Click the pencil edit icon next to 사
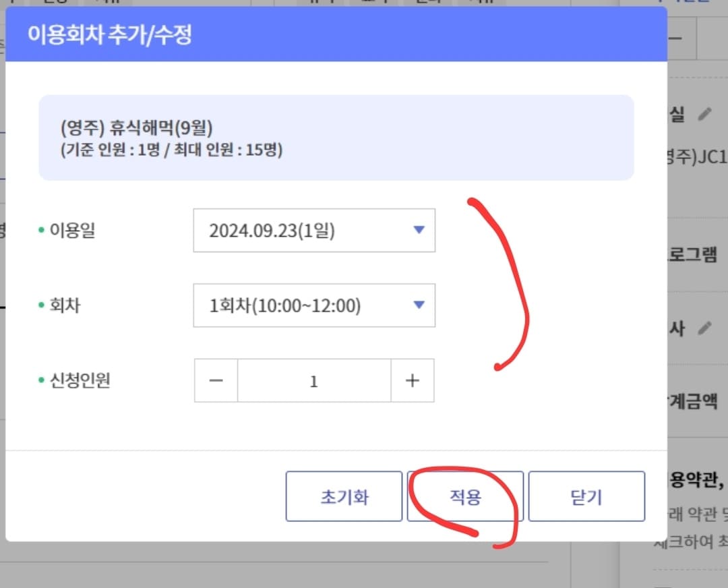The width and height of the screenshot is (728, 588). pyautogui.click(x=706, y=328)
